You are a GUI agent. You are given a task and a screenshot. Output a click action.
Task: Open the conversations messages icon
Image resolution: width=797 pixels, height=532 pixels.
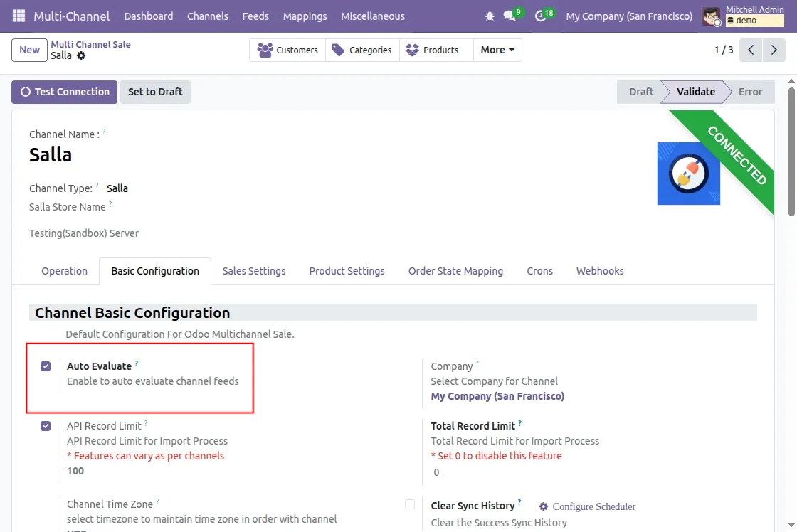[x=510, y=16]
